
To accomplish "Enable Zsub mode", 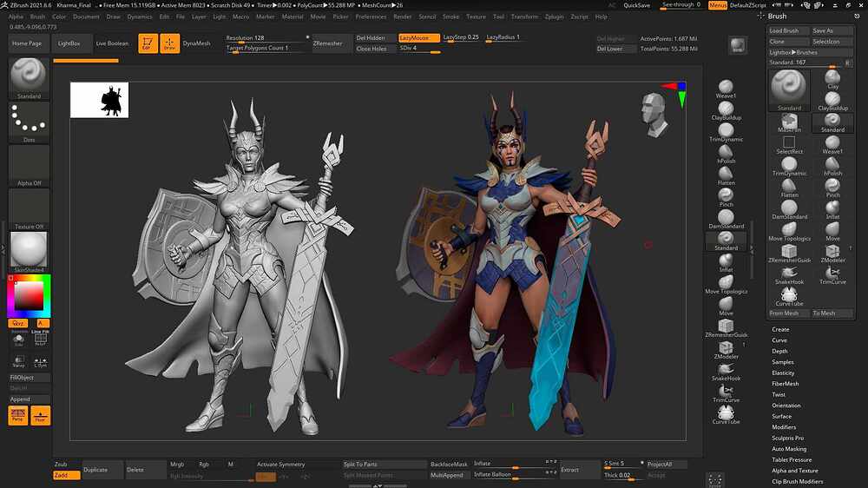I will tap(61, 465).
